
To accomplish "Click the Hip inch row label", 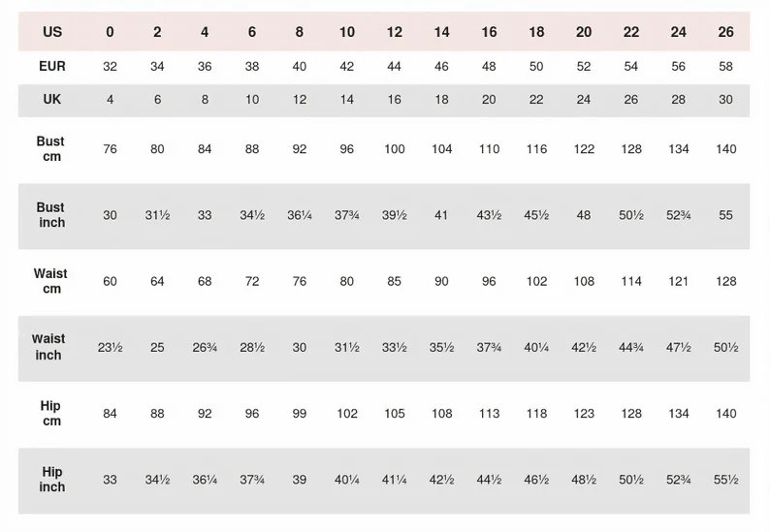I will tap(52, 480).
